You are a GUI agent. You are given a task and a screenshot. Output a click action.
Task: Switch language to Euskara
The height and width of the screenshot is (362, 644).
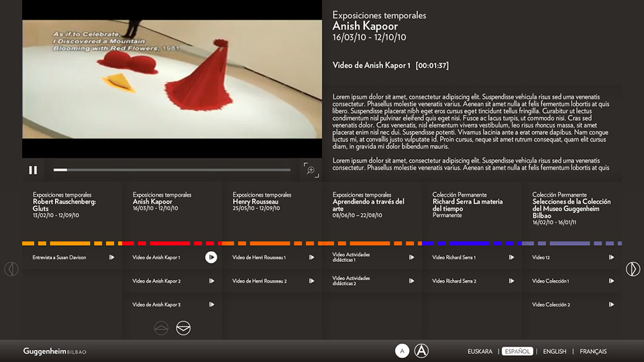pos(480,352)
